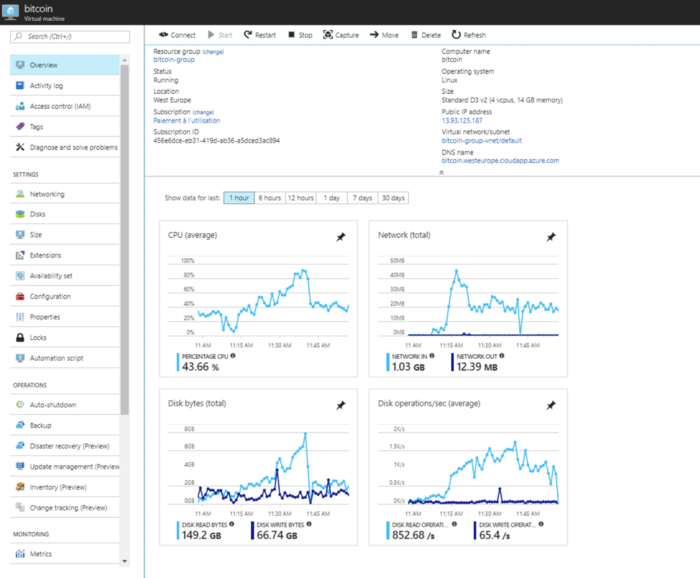Click the Move toolbar button
Image resolution: width=700 pixels, height=578 pixels.
click(384, 35)
